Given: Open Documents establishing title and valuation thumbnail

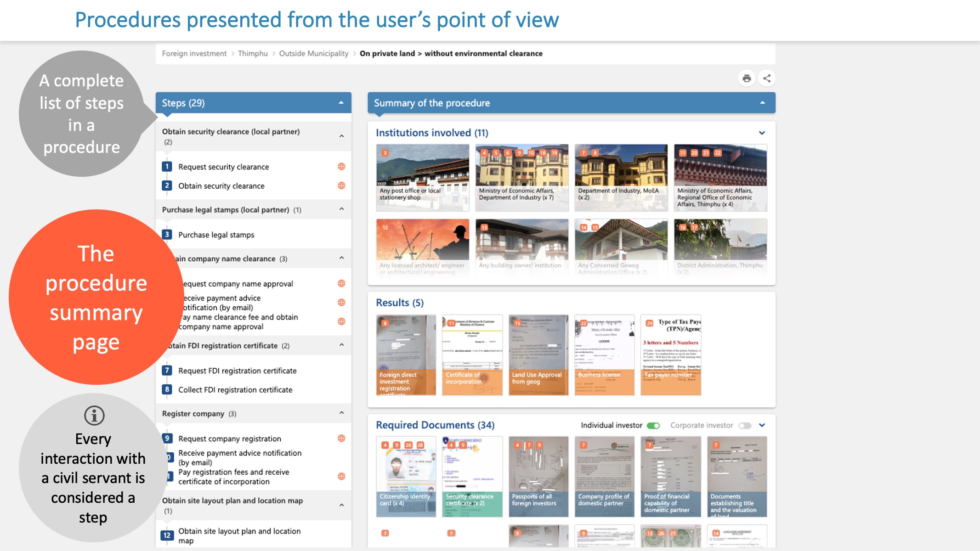Looking at the screenshot, I should [x=737, y=477].
